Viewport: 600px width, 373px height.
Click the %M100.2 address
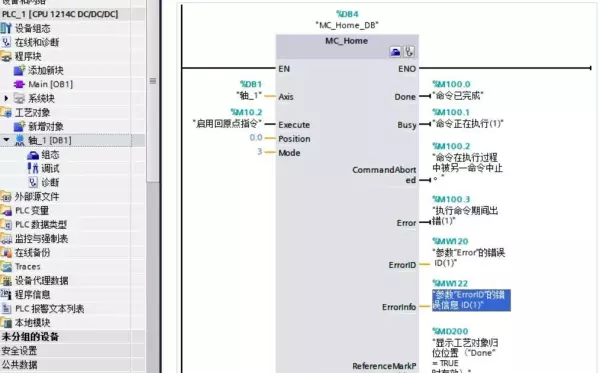click(451, 146)
